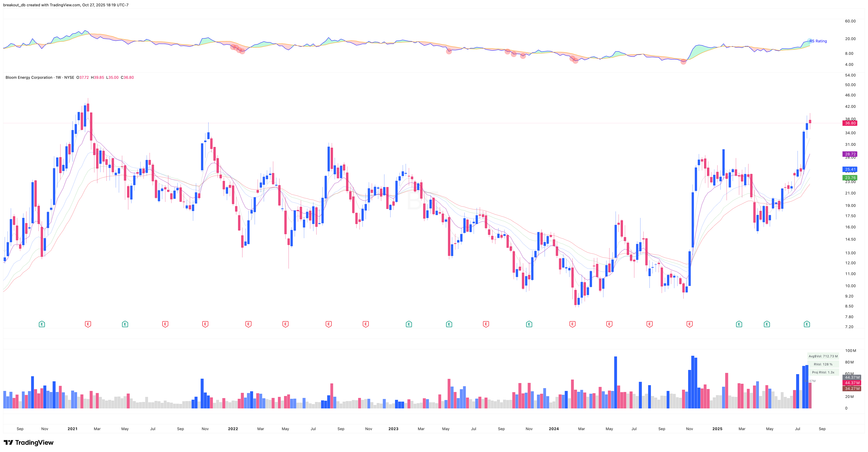
Task: Click the Avg$Vol: 712.73 M stat label
Action: [822, 356]
